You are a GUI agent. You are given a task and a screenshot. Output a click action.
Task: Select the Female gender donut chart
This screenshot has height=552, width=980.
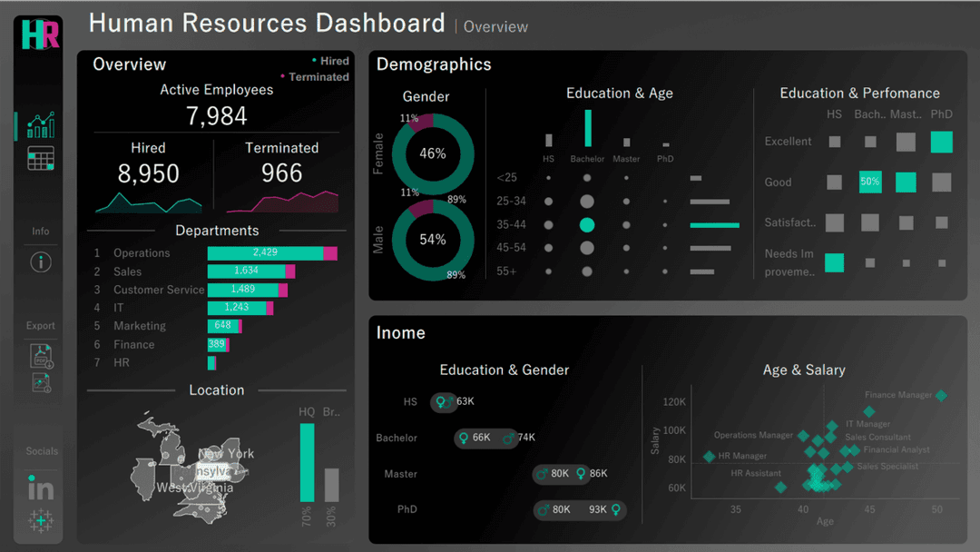[433, 153]
